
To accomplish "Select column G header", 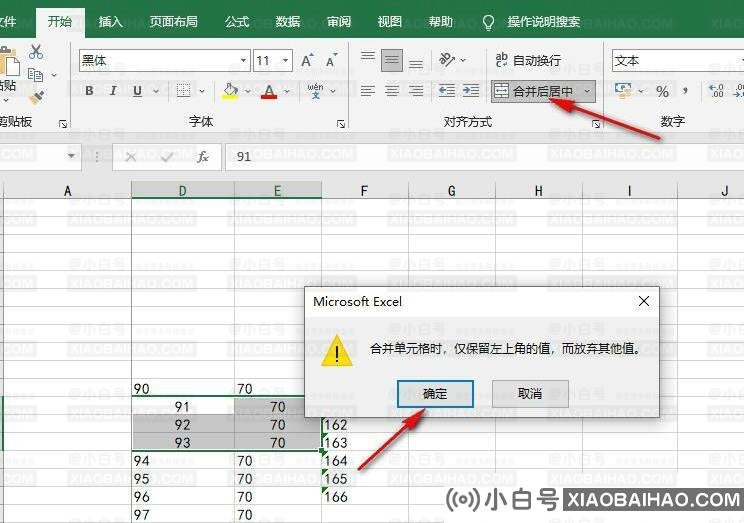I will pyautogui.click(x=452, y=190).
